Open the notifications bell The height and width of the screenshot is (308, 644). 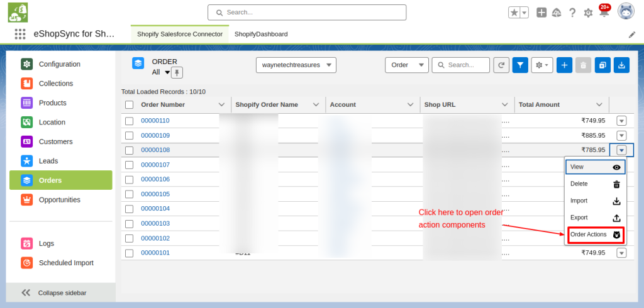604,11
